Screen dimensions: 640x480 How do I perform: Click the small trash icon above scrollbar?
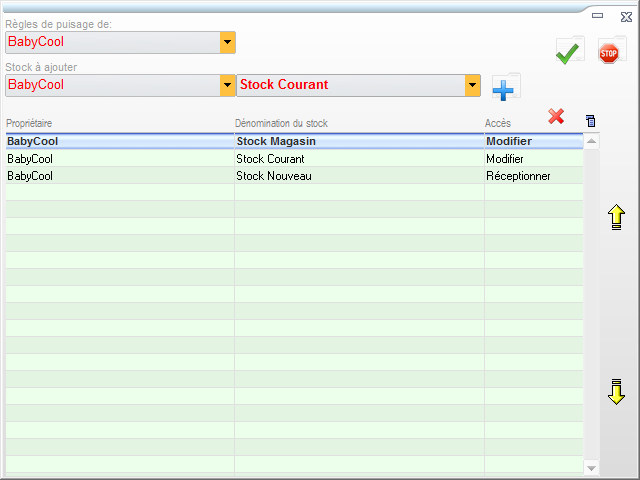coord(591,121)
